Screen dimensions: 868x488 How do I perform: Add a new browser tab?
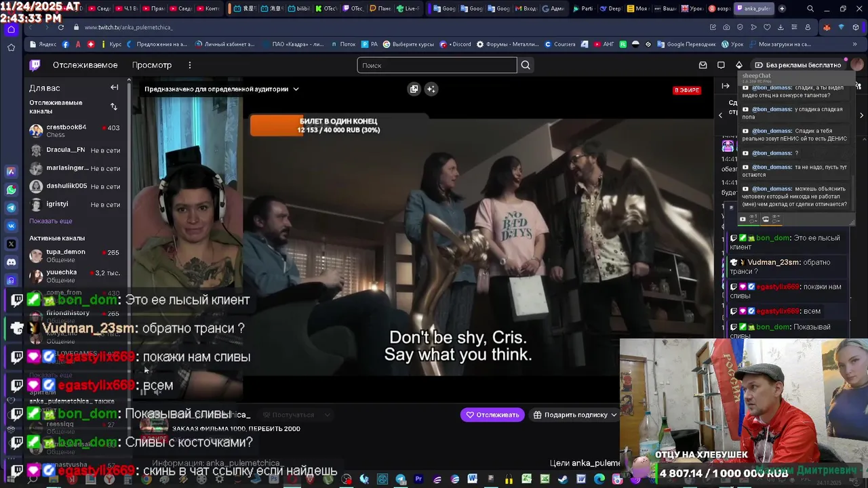[782, 9]
